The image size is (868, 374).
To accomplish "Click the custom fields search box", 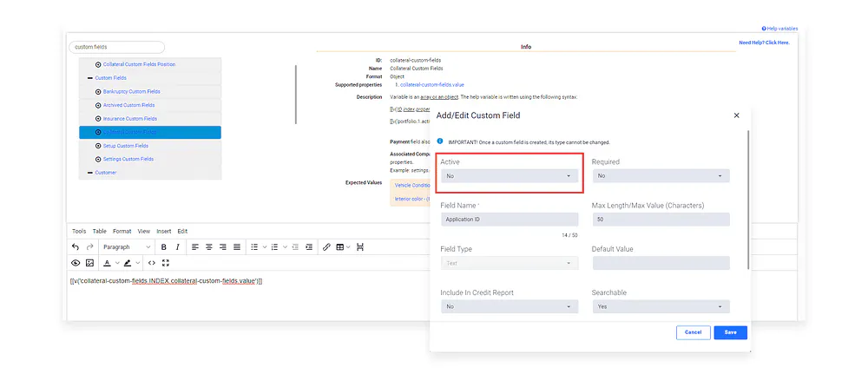I will (x=117, y=47).
